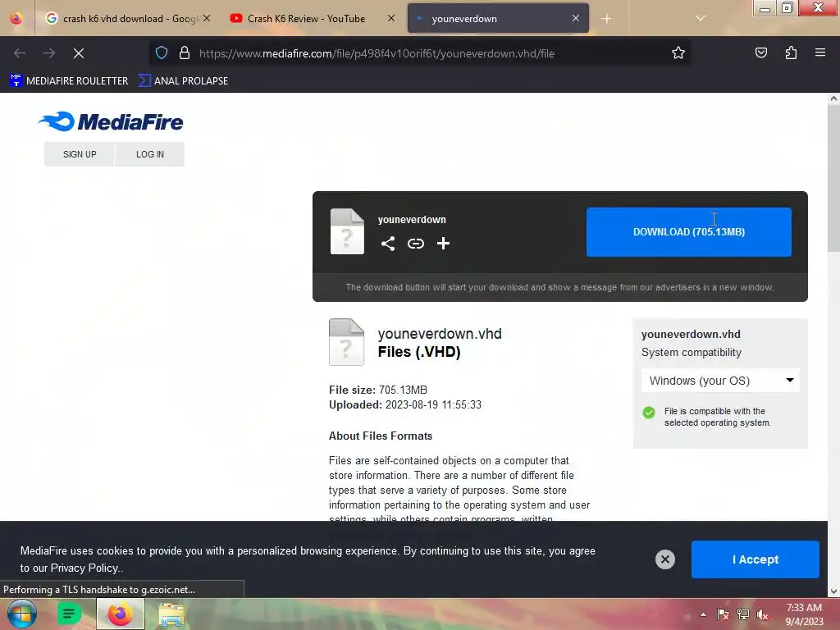Click the SIGN UP button

[80, 154]
